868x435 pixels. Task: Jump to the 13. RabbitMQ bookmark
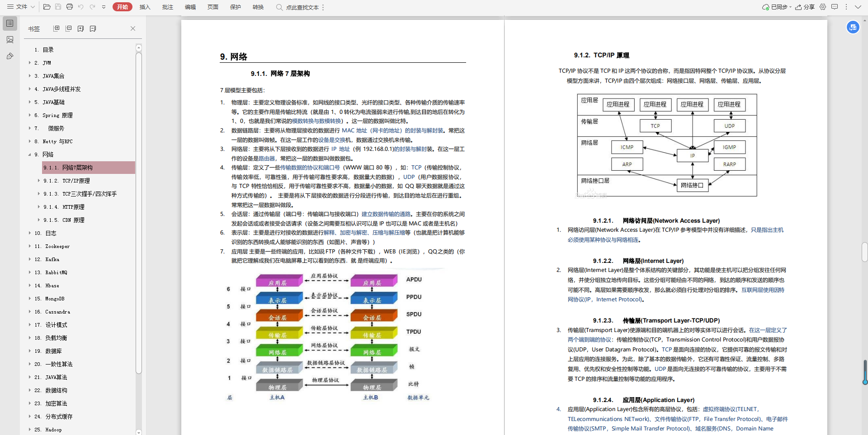tap(51, 272)
